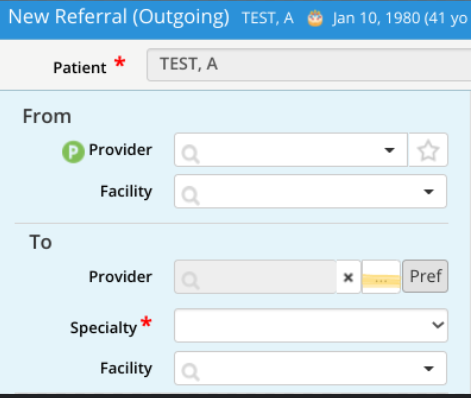This screenshot has height=398, width=471.
Task: Click the TEST, A patient name in header
Action: [268, 18]
